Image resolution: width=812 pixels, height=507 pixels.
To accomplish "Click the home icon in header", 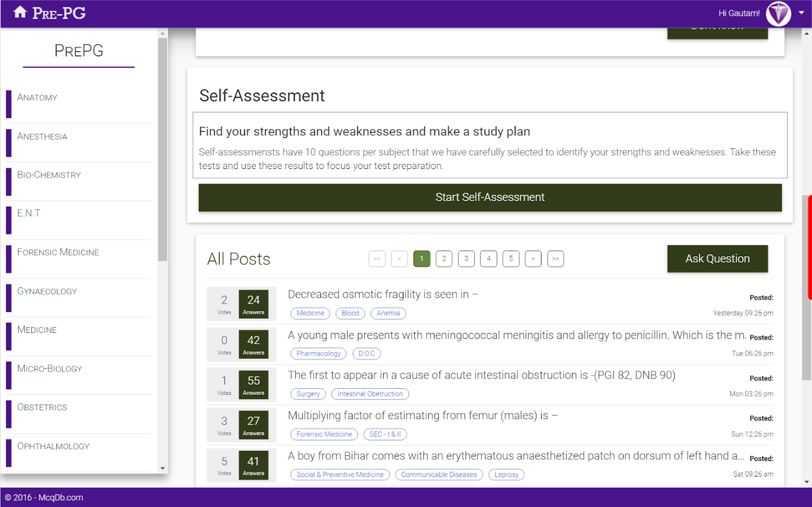I will pyautogui.click(x=20, y=12).
